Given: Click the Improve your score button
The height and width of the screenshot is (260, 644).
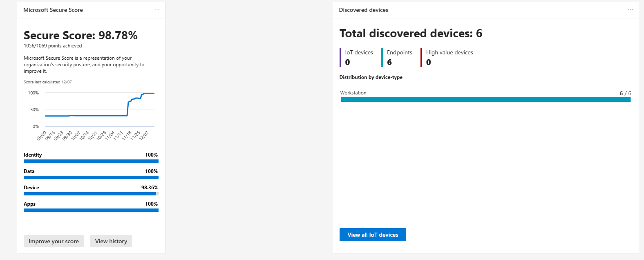Looking at the screenshot, I should coord(54,241).
